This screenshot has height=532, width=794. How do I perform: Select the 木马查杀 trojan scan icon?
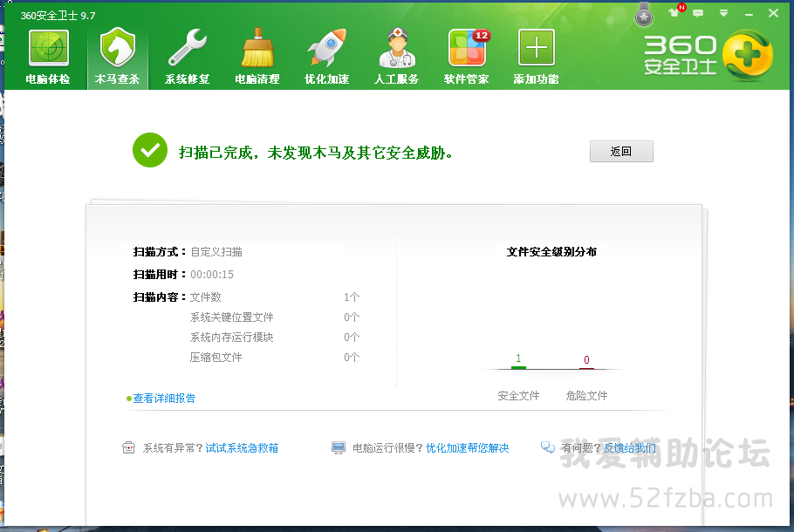coord(118,56)
